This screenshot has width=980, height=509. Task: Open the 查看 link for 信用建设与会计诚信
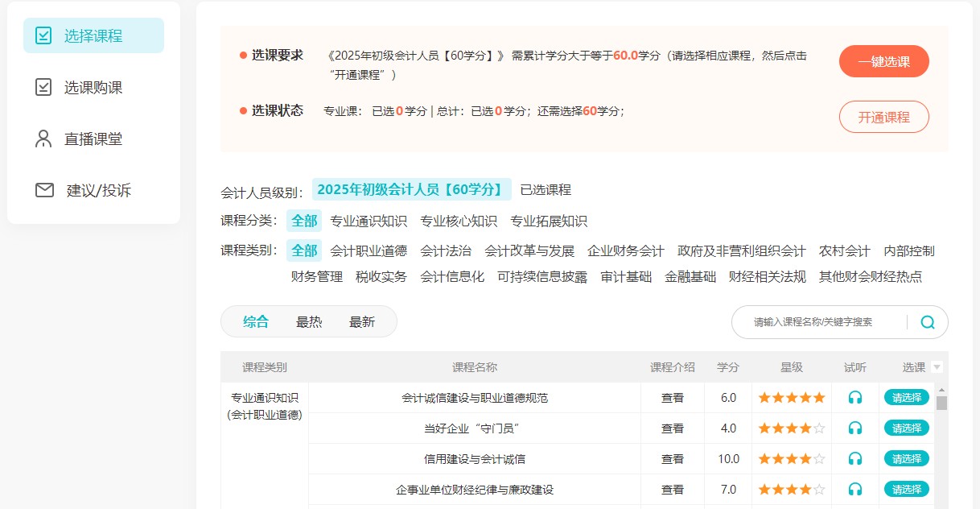672,458
